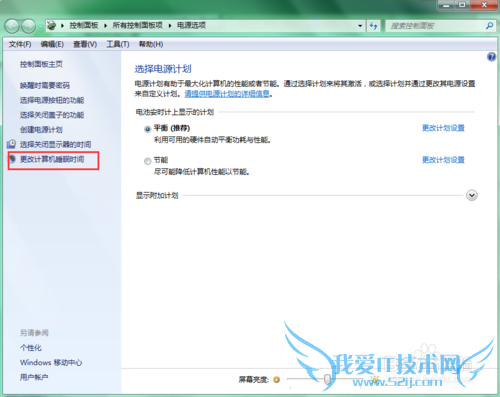Screen dimensions: 500x397
Task: Click 更改计划设置 for the 节能 plan
Action: (x=443, y=160)
